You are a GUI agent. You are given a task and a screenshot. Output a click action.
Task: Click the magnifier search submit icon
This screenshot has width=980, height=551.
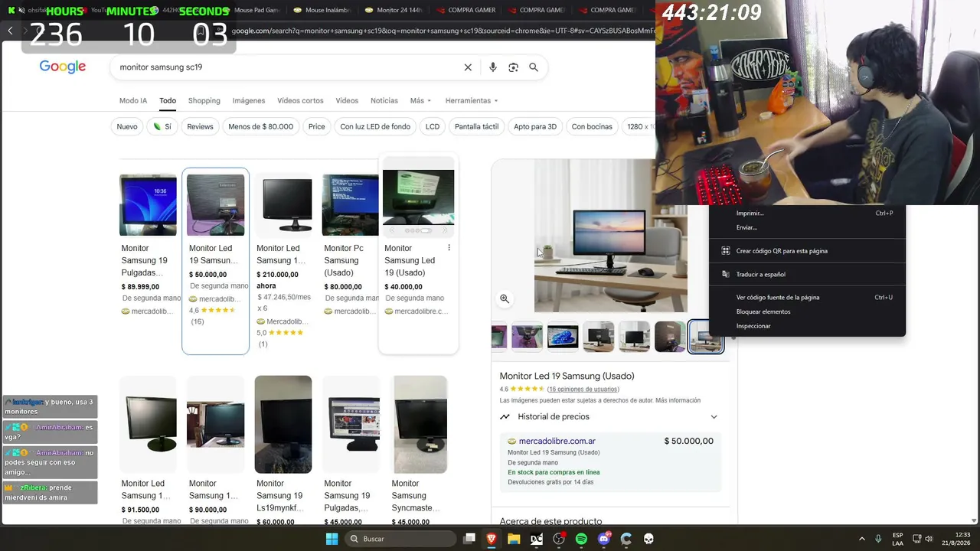pyautogui.click(x=534, y=67)
